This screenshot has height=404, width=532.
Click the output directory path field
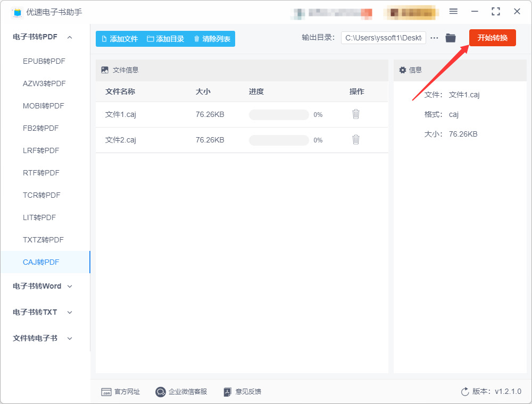(x=384, y=38)
